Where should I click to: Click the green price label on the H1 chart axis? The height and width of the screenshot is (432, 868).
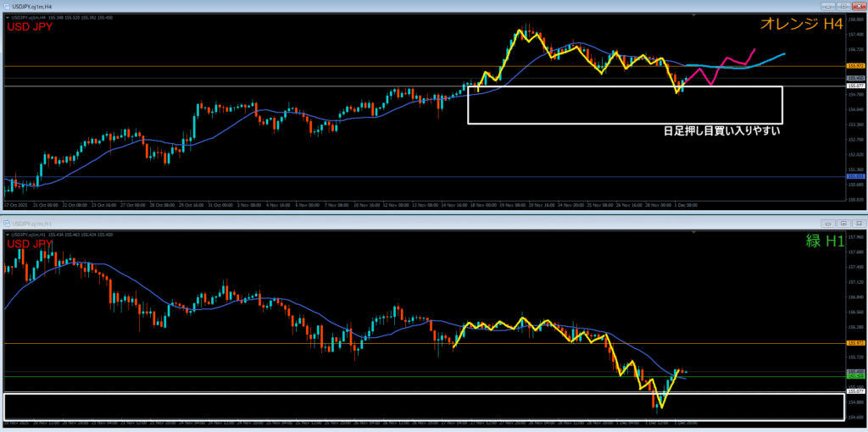tap(855, 377)
